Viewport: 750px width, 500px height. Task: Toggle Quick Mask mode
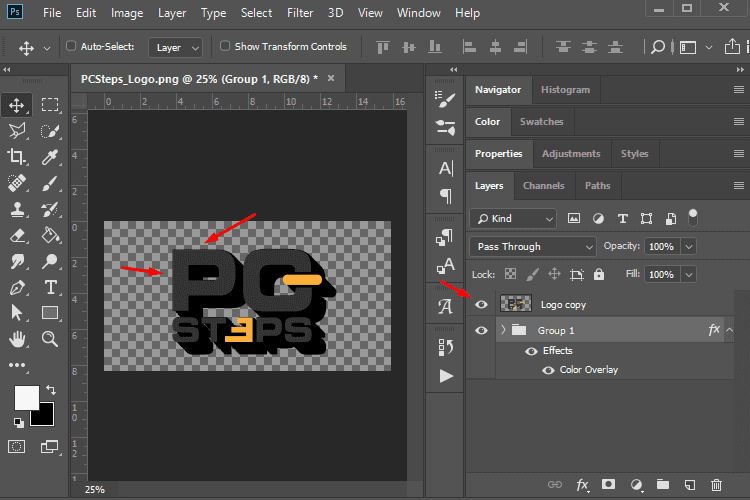[17, 447]
